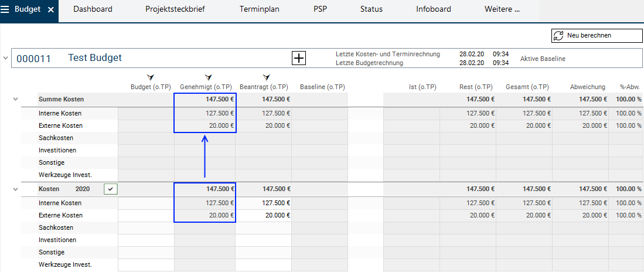
Task: Click the Budget cell for Interne Kosten 2020
Action: (x=146, y=203)
